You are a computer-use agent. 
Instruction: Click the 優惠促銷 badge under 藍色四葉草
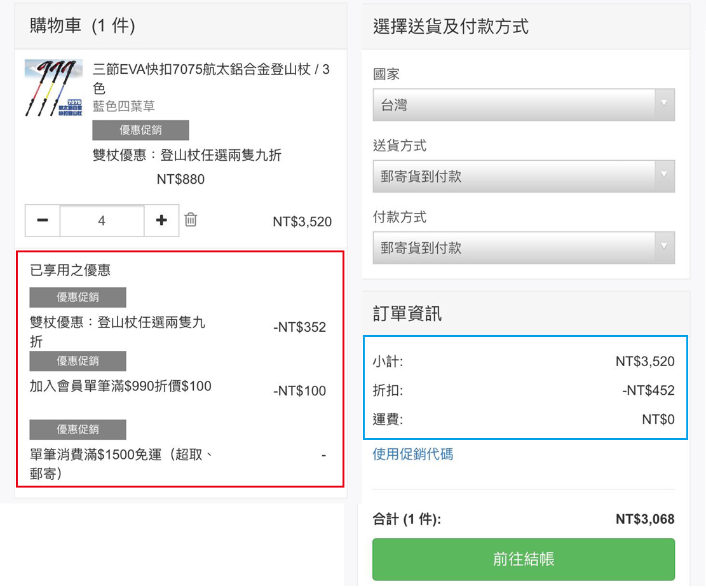point(140,130)
